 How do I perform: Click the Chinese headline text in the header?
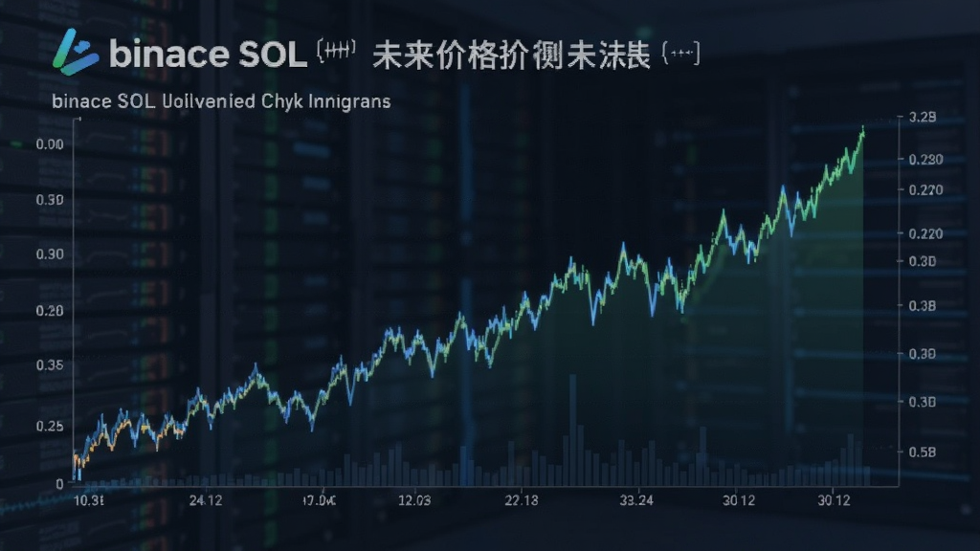tap(511, 55)
